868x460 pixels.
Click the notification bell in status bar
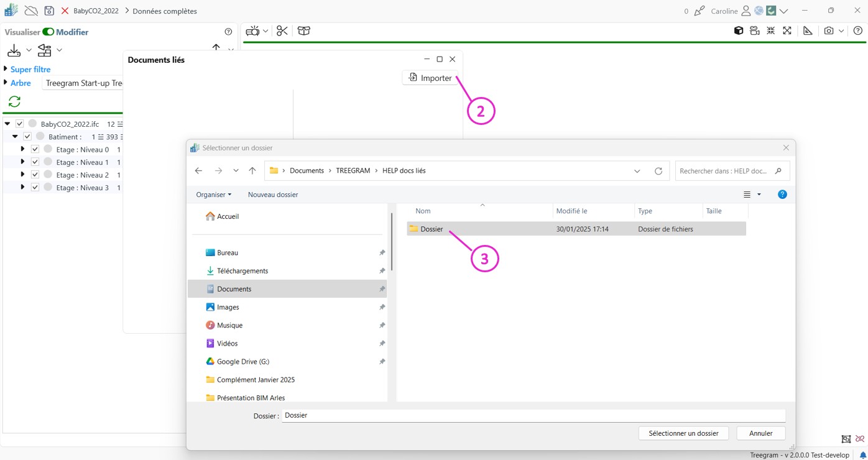862,455
